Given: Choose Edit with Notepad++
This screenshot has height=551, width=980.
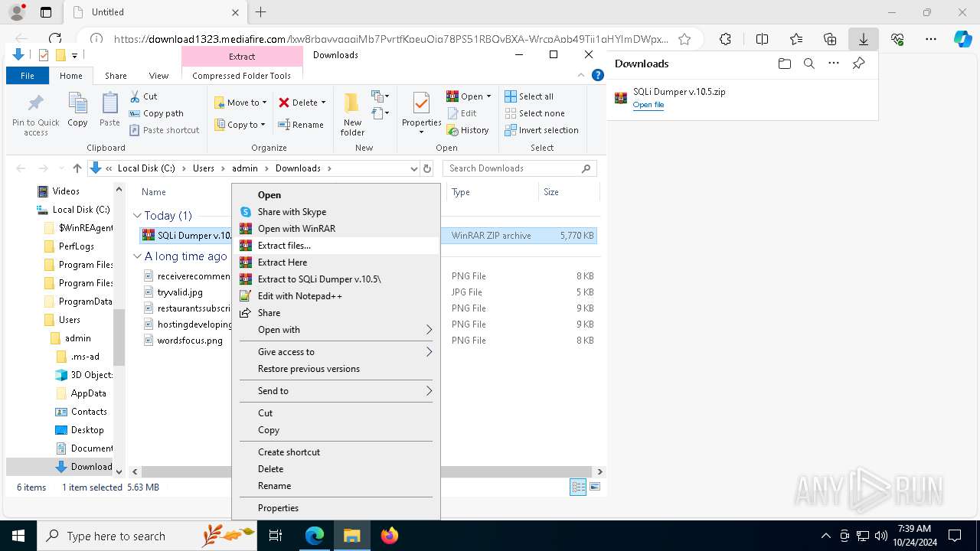Looking at the screenshot, I should point(335,296).
